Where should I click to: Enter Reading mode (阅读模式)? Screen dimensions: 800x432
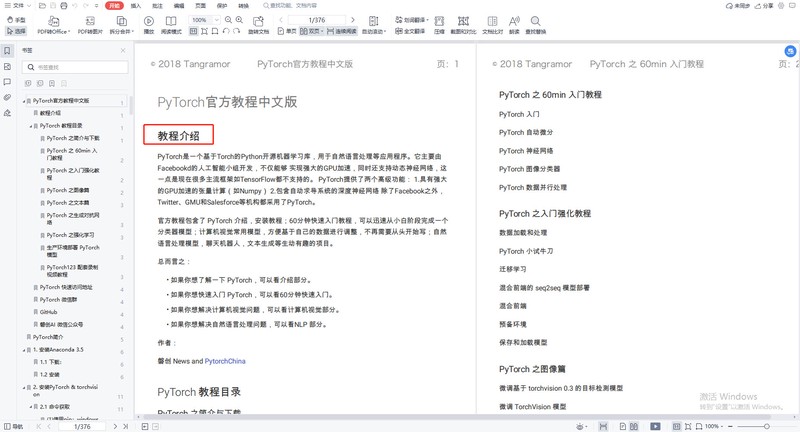pyautogui.click(x=171, y=25)
